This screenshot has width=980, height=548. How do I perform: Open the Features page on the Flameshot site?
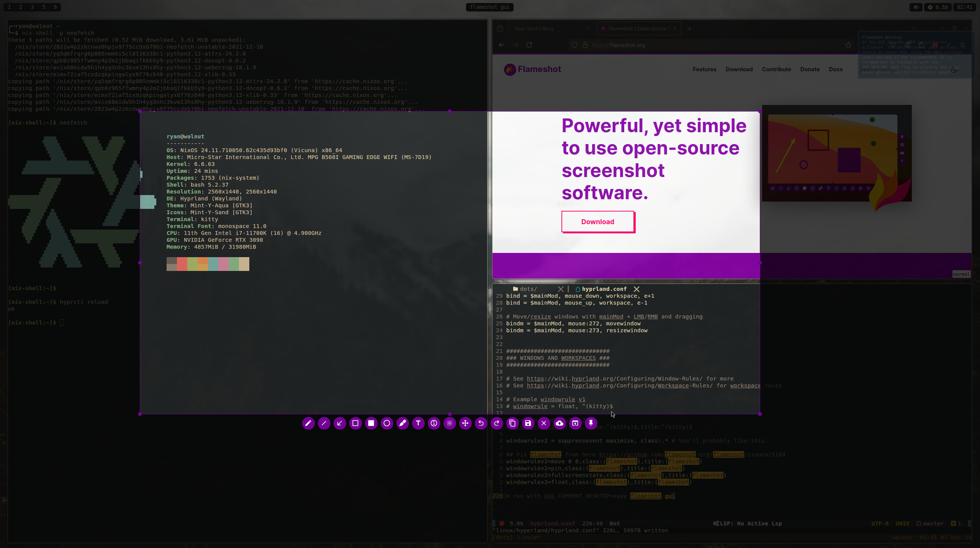tap(705, 69)
